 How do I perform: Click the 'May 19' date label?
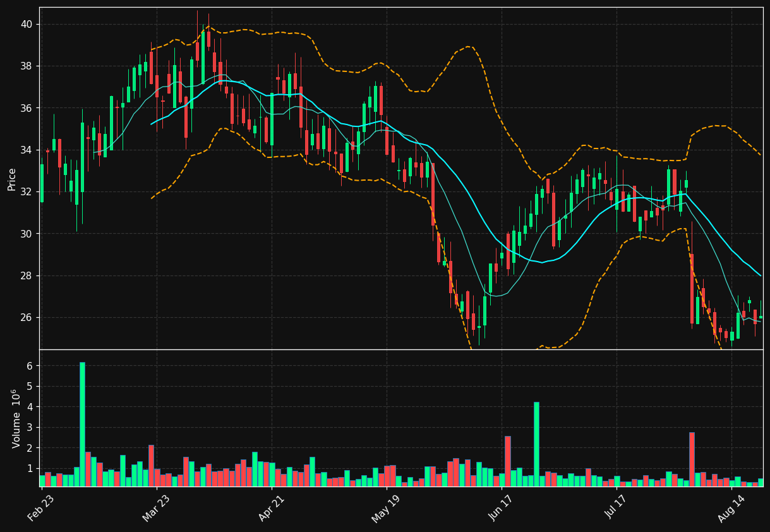coord(386,509)
